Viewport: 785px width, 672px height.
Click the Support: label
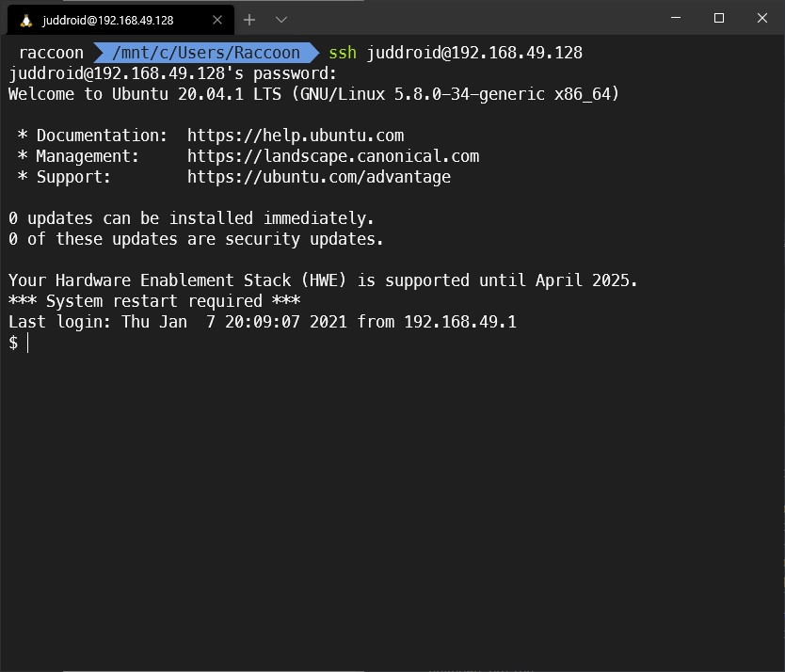[x=73, y=177]
